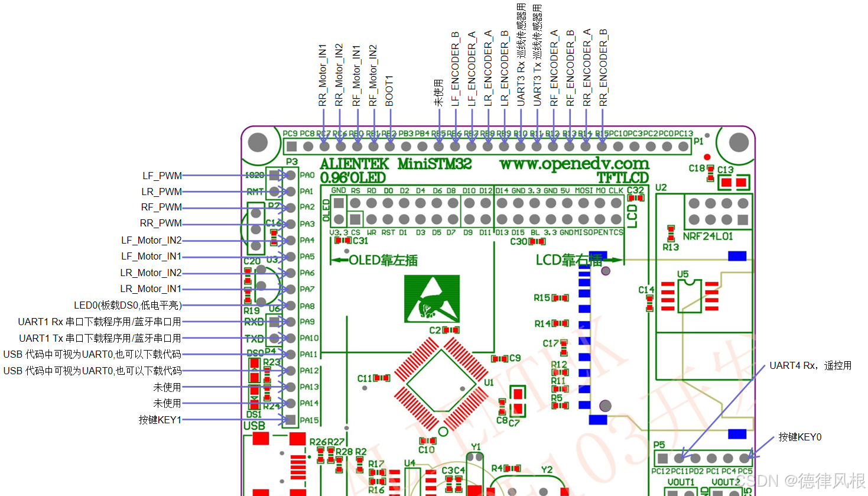Click the ESD warning logo graphic

431,299
